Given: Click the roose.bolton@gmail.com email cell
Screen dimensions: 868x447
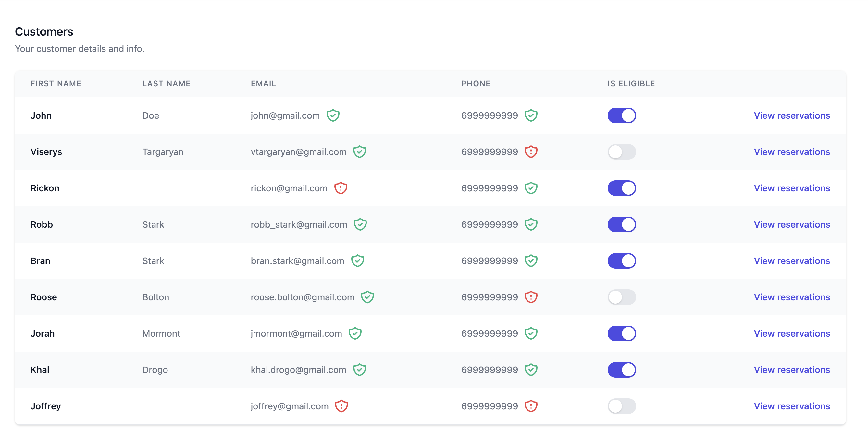Looking at the screenshot, I should (x=303, y=298).
